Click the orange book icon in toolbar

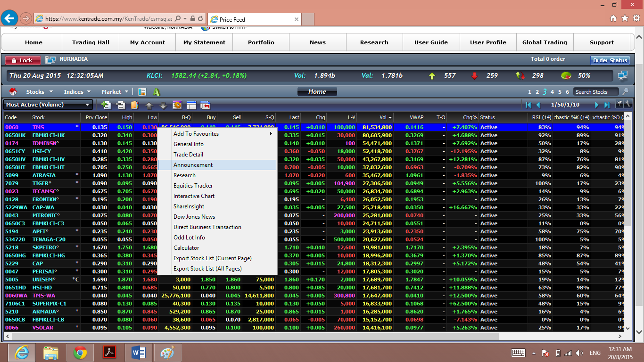[135, 105]
